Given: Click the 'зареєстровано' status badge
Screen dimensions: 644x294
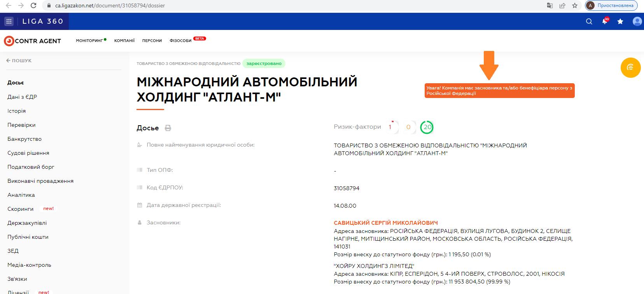Looking at the screenshot, I should 264,63.
